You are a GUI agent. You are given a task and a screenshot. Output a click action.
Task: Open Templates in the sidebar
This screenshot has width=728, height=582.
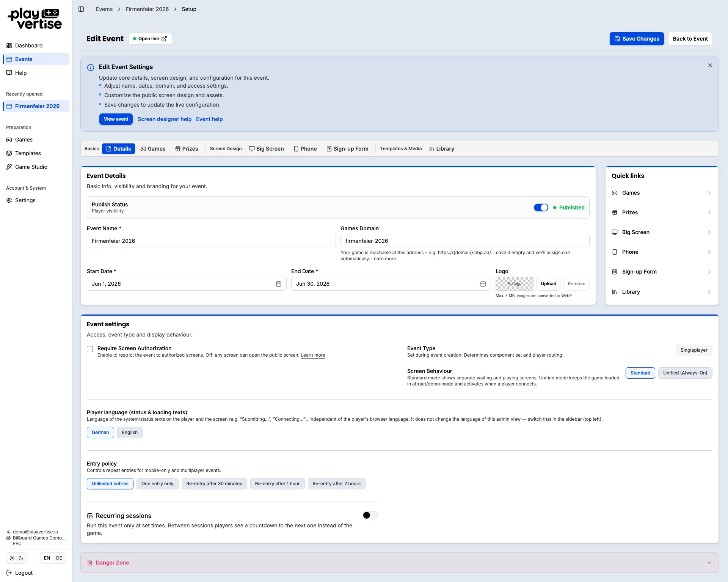(36, 153)
